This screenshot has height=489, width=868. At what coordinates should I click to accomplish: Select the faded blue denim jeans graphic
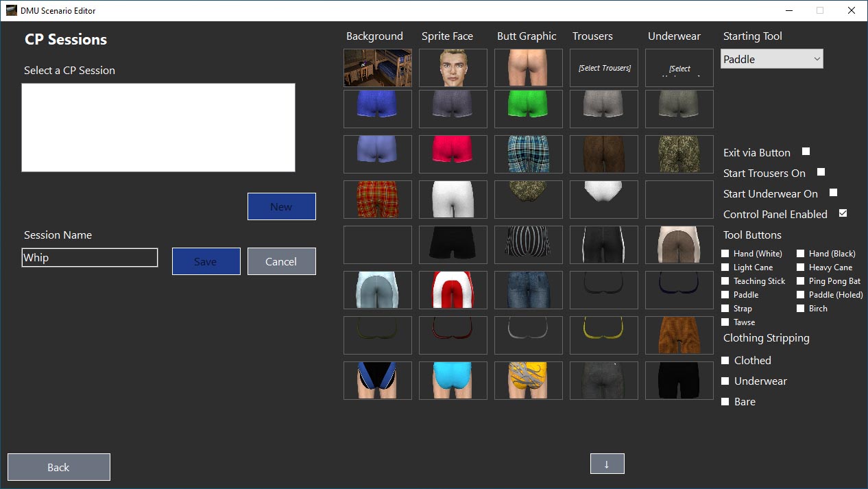pyautogui.click(x=529, y=289)
